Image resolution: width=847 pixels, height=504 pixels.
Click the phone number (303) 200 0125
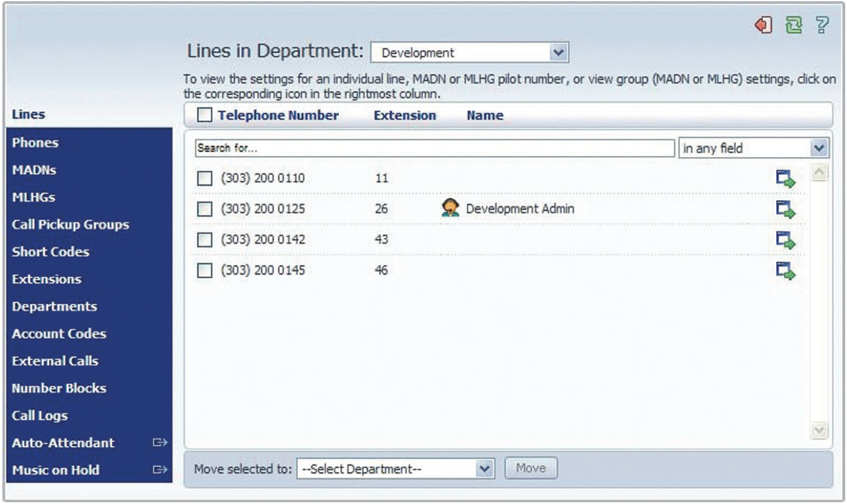(263, 209)
